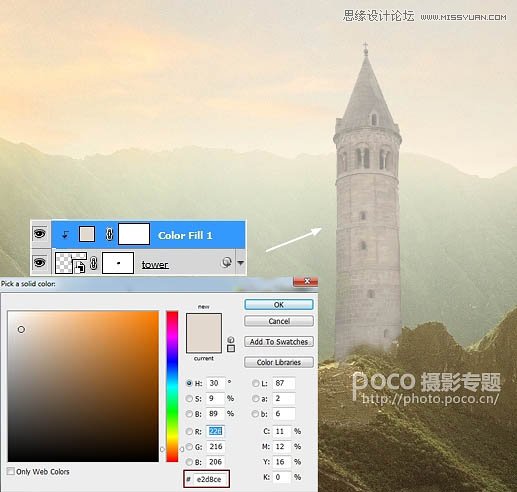Select the blue B radio button

point(189,462)
